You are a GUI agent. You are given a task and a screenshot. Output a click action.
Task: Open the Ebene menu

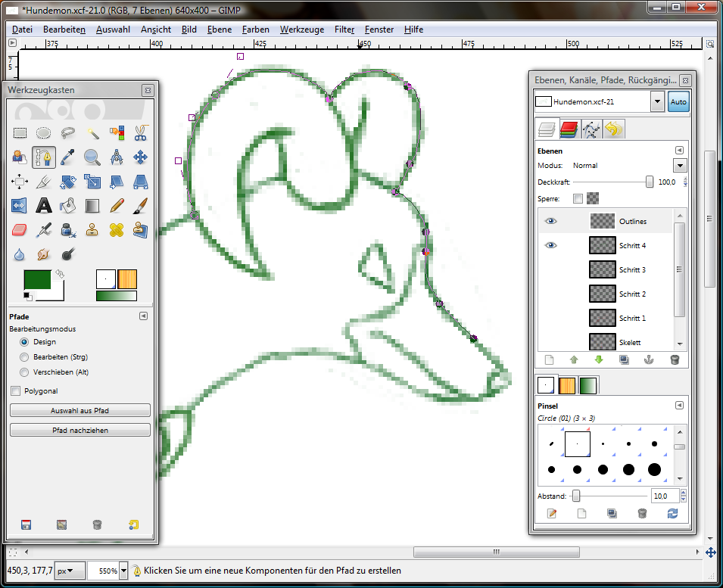point(220,30)
